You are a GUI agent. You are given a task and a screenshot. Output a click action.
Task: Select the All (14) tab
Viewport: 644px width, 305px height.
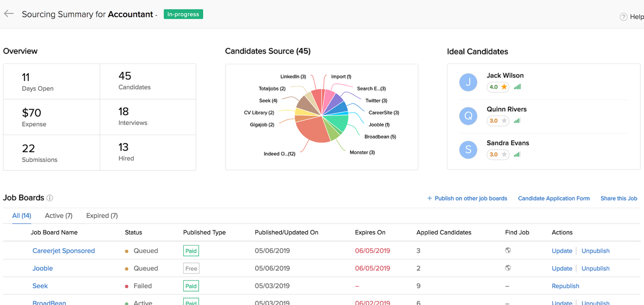tap(22, 216)
